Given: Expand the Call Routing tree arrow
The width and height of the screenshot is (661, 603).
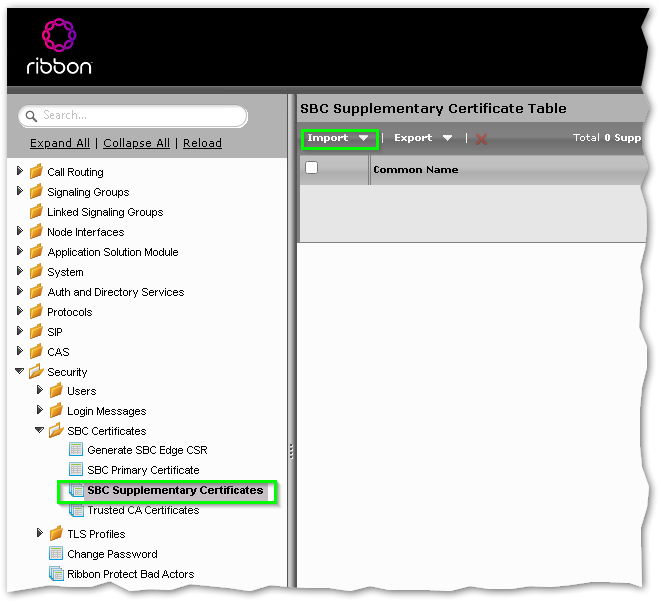Looking at the screenshot, I should tap(19, 171).
